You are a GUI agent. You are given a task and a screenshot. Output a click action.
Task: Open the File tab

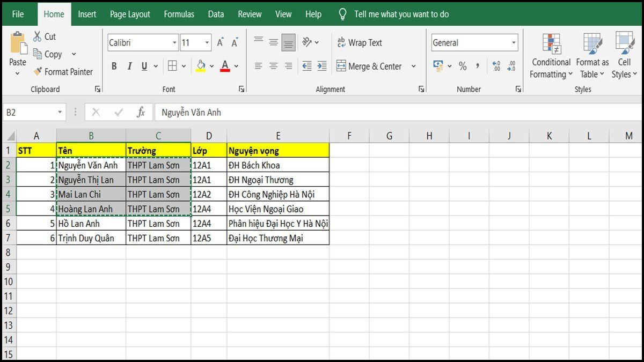(x=18, y=14)
